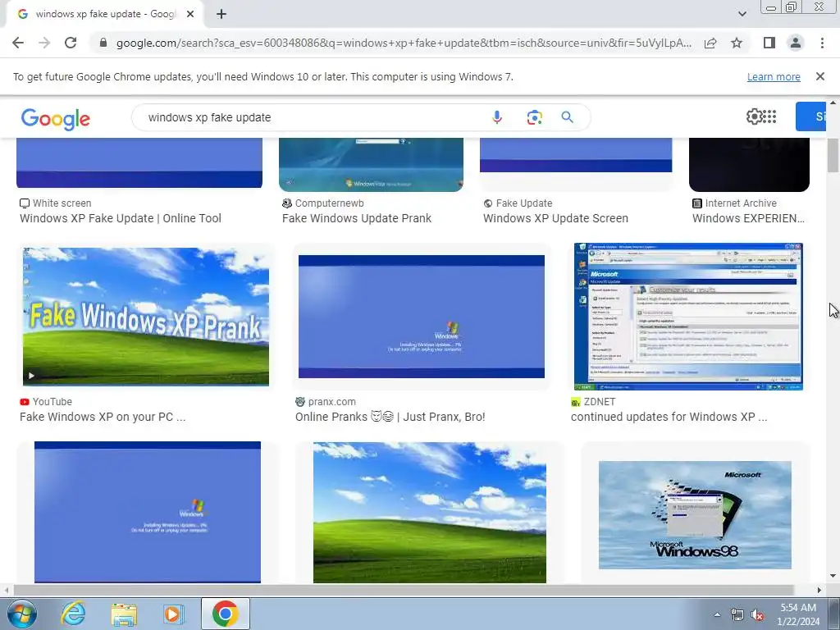Screen dimensions: 840x630
Task: Dismiss the Chrome update notification bar
Action: [x=820, y=76]
